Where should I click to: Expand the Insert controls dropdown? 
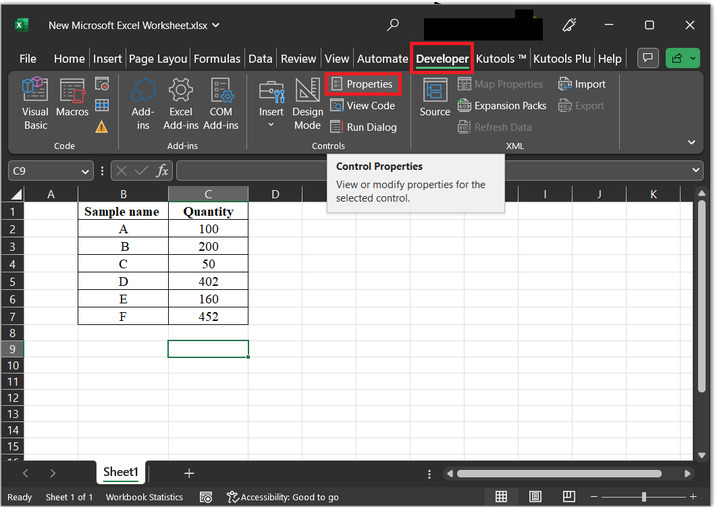(x=271, y=125)
